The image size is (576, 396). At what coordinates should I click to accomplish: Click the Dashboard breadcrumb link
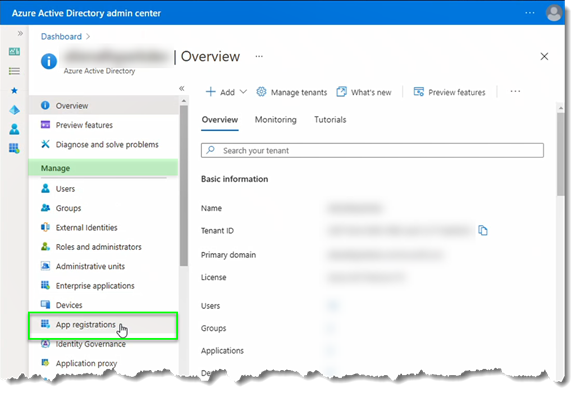pyautogui.click(x=61, y=36)
